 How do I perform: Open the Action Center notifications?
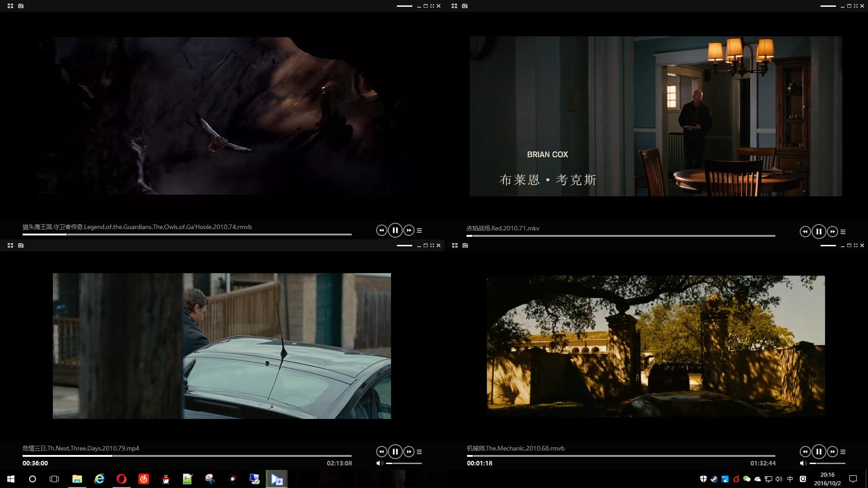click(853, 479)
